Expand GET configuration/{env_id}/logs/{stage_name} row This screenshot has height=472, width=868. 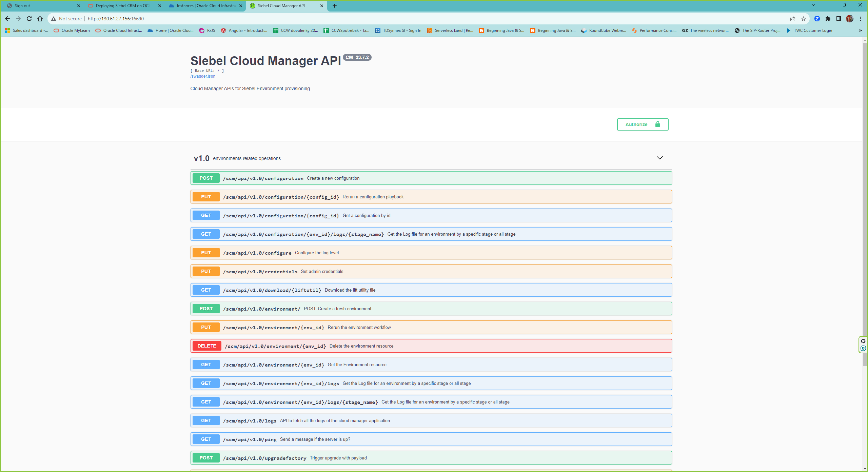coord(431,234)
